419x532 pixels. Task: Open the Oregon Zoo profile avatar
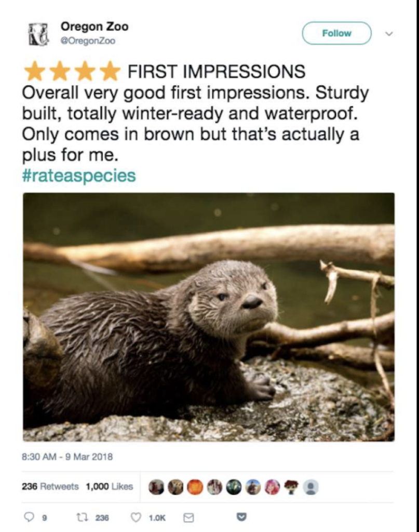coord(38,34)
